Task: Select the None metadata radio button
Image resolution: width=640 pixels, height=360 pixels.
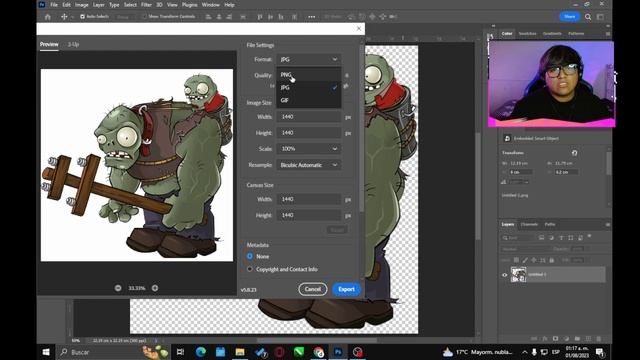Action: pyautogui.click(x=250, y=256)
